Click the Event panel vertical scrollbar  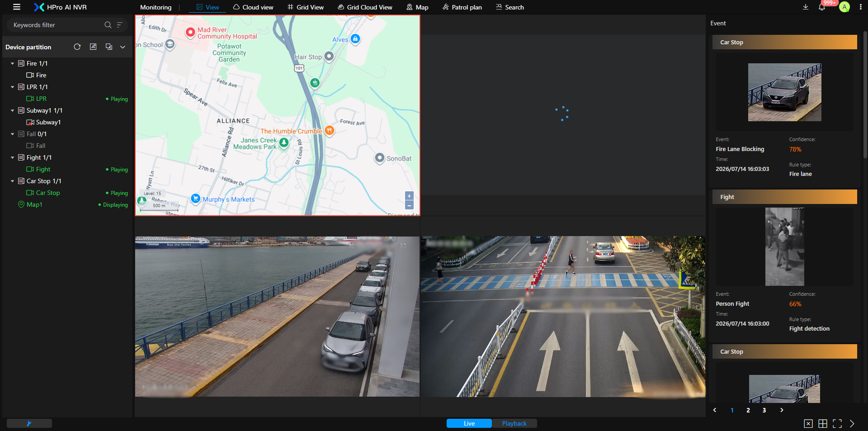(865, 95)
